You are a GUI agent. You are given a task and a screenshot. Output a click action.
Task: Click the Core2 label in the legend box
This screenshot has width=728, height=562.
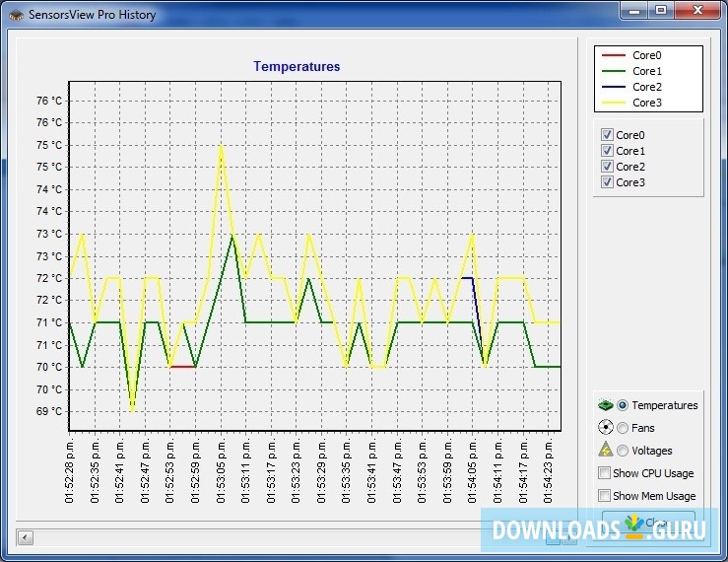pyautogui.click(x=647, y=87)
